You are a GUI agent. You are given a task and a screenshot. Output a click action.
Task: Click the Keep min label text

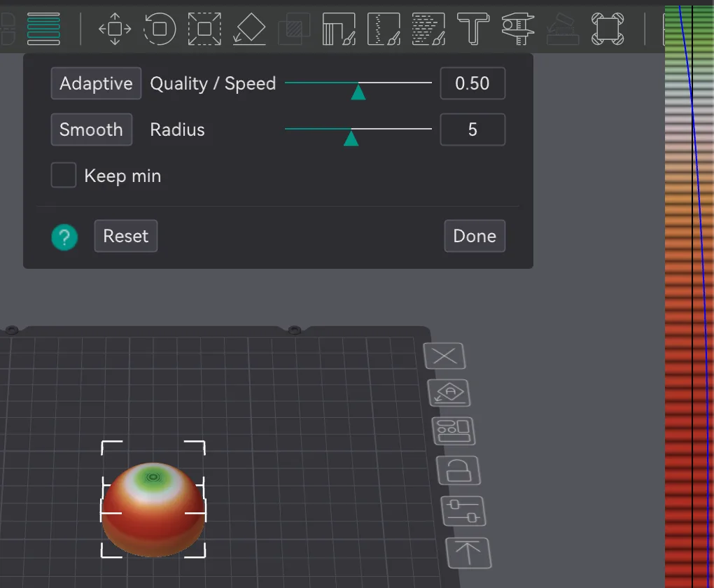122,176
